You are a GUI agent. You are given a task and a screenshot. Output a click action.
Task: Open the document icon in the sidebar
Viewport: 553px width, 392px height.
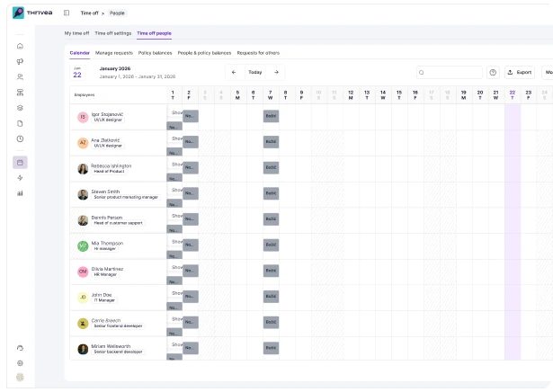[20, 123]
